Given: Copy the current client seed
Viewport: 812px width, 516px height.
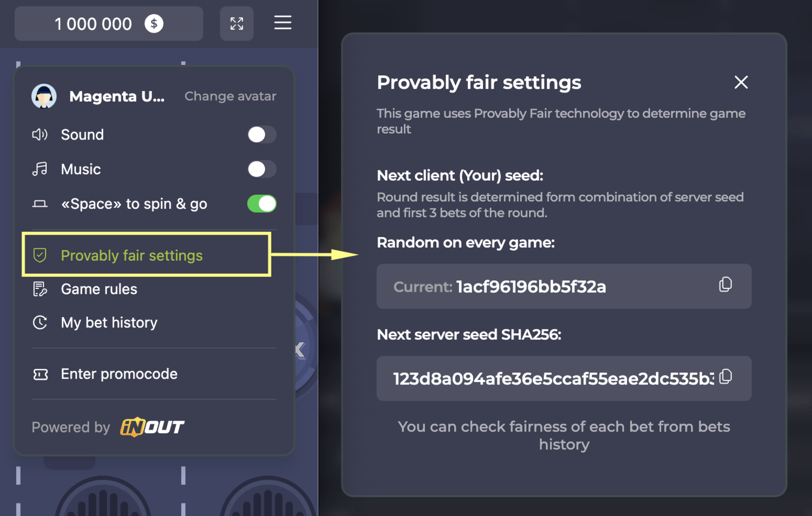Looking at the screenshot, I should pos(725,285).
